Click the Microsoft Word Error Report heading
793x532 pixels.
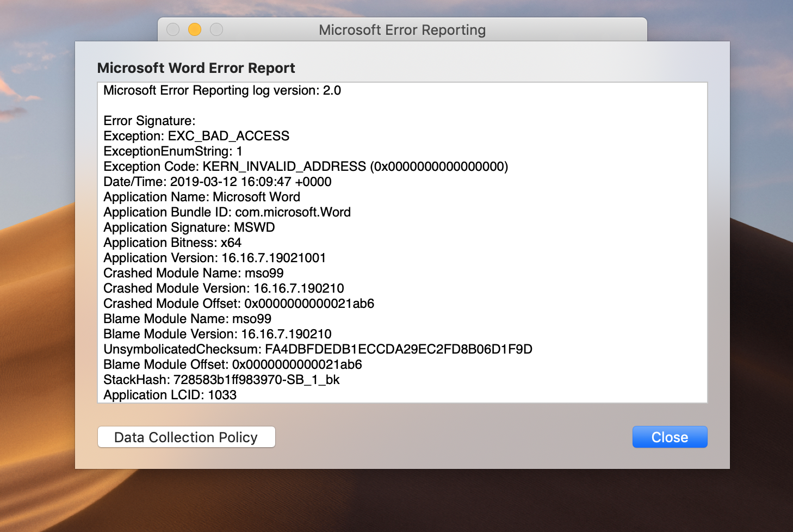tap(196, 68)
